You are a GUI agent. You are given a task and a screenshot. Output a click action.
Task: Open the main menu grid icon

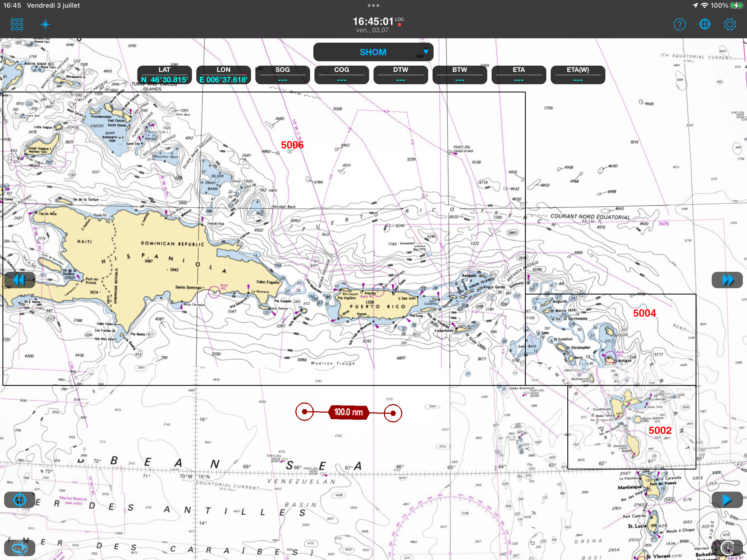coord(17,24)
